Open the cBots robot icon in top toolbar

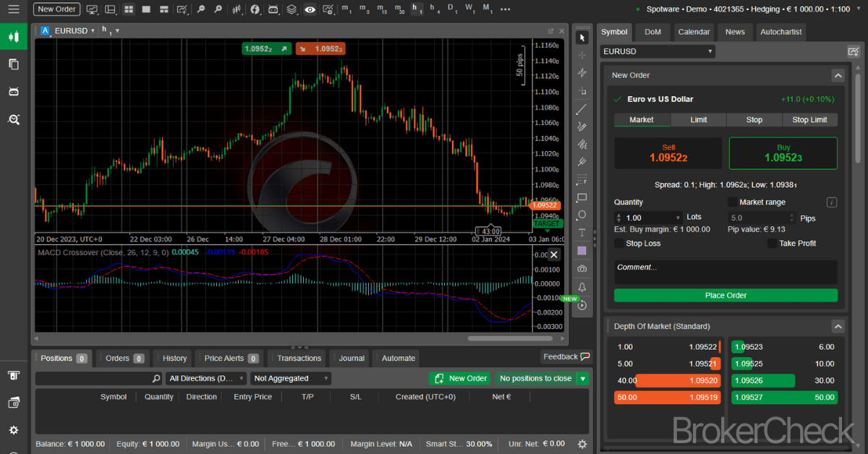273,9
